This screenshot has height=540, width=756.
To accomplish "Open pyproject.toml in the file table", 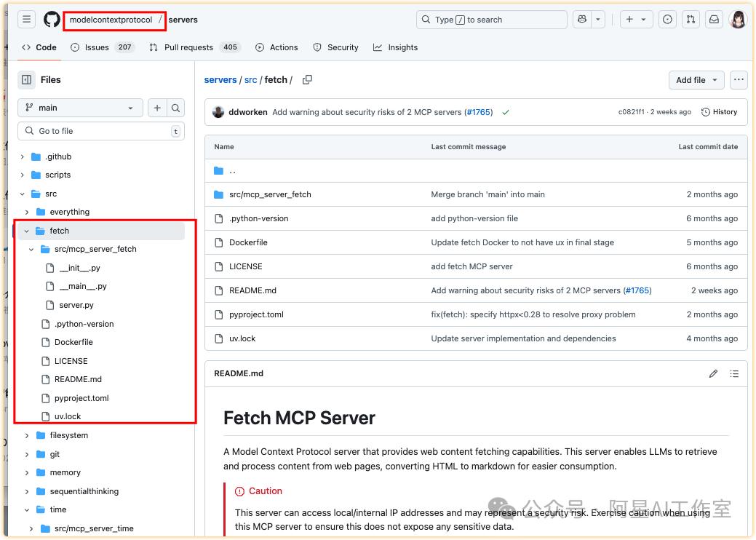I will pyautogui.click(x=257, y=314).
